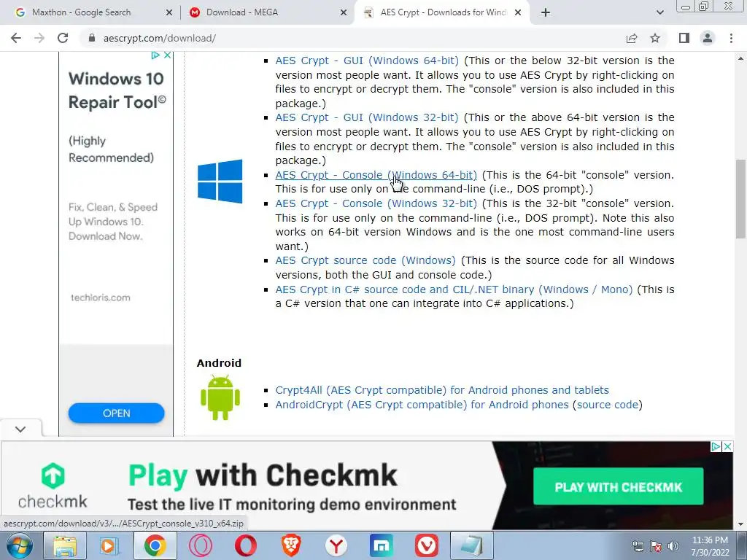Click AdChoices icon on sidebar ad
This screenshot has height=560, width=747.
tap(155, 55)
